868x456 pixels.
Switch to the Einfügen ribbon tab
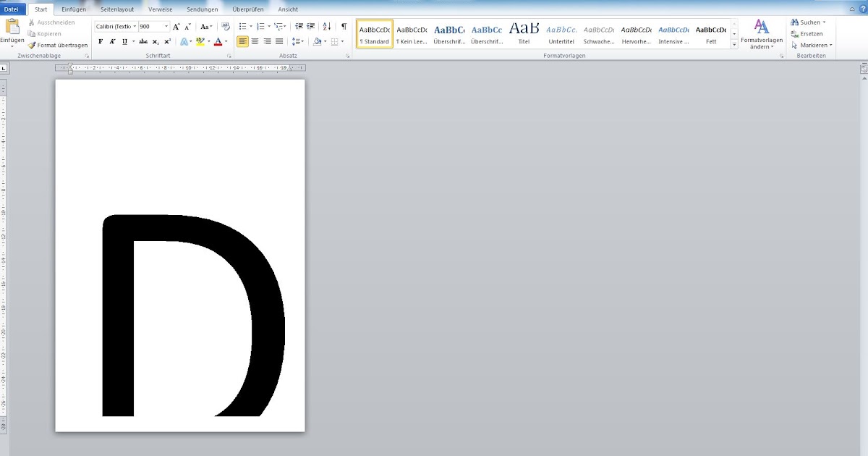pyautogui.click(x=74, y=9)
